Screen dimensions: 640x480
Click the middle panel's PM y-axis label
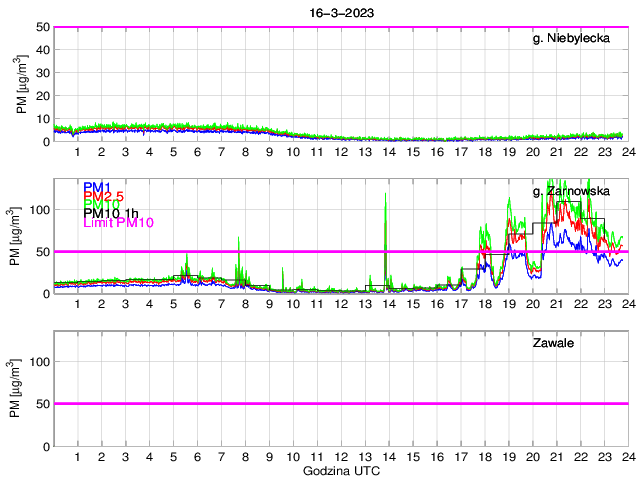(22, 237)
